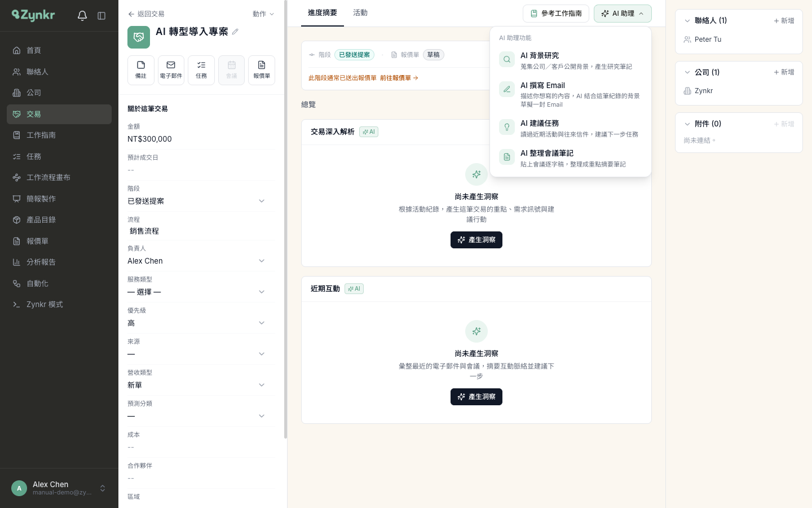Open the 動作 dropdown

(x=263, y=14)
